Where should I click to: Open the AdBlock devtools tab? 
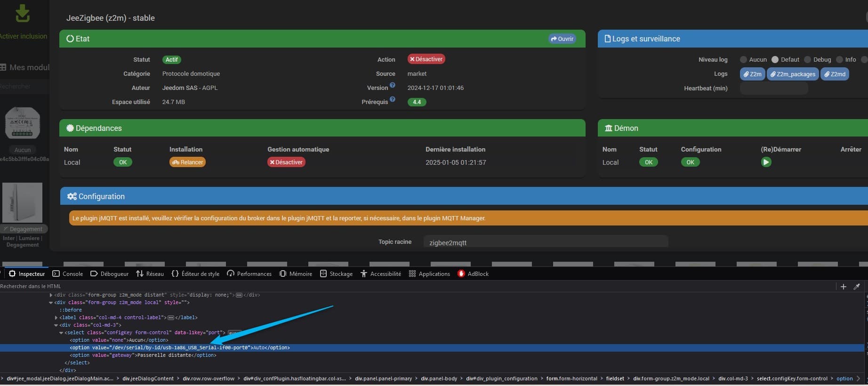[473, 273]
